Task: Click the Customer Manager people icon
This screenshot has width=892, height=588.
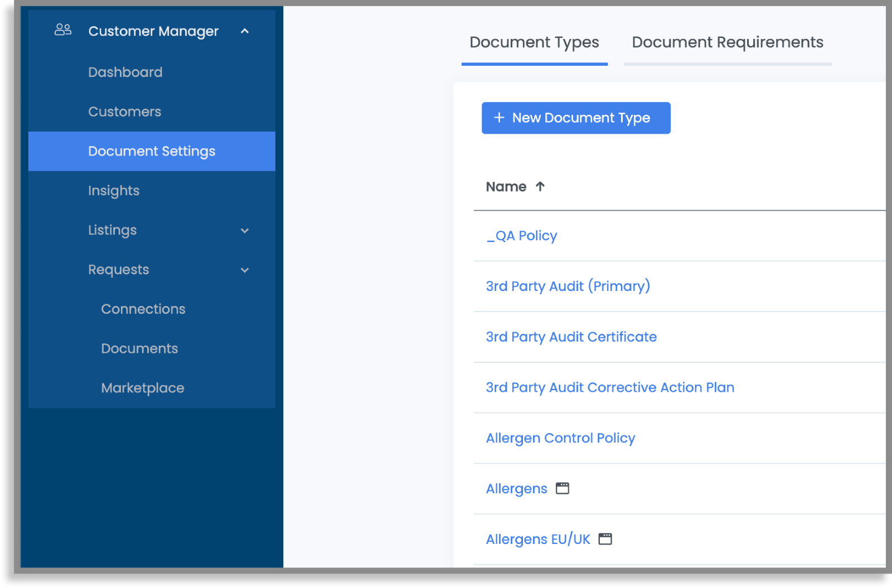Action: click(x=61, y=31)
